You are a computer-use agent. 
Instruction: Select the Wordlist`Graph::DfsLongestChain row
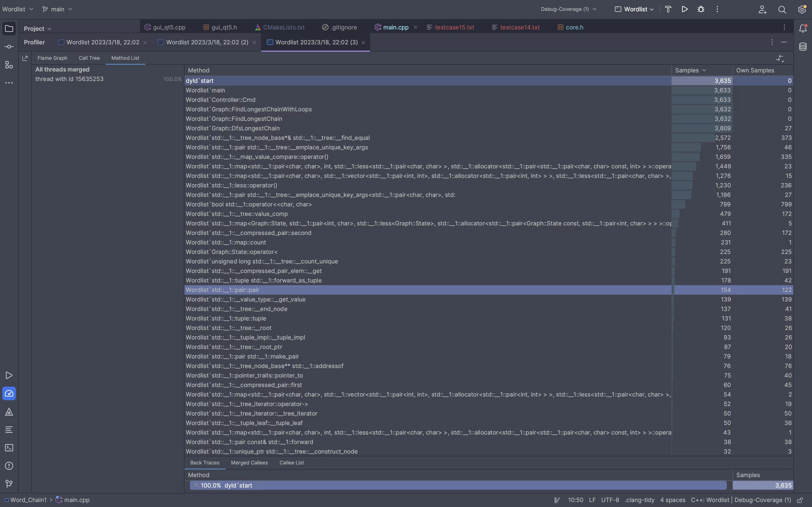[232, 128]
